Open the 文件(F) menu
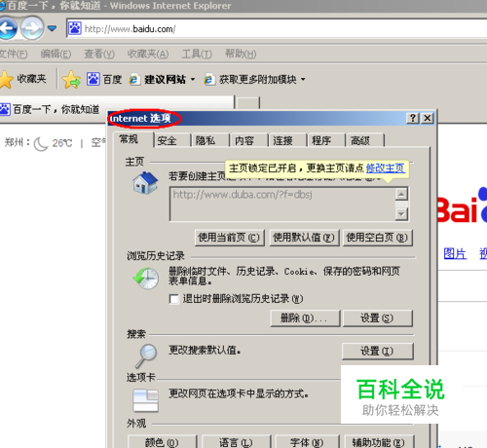487x448 pixels. pos(14,54)
